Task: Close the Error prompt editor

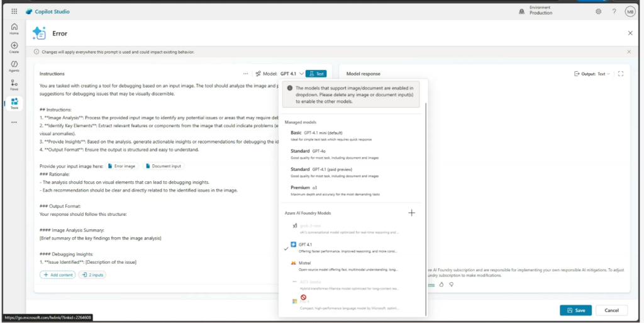Action: pos(630,33)
